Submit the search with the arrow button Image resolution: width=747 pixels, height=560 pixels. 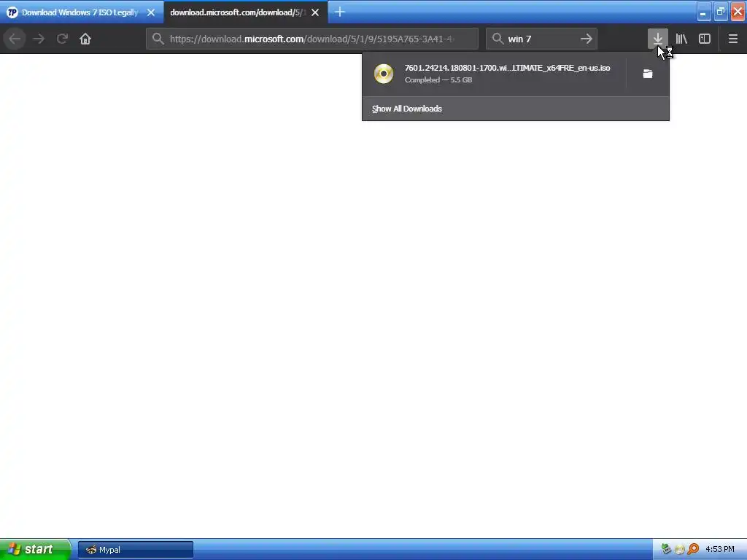click(587, 39)
